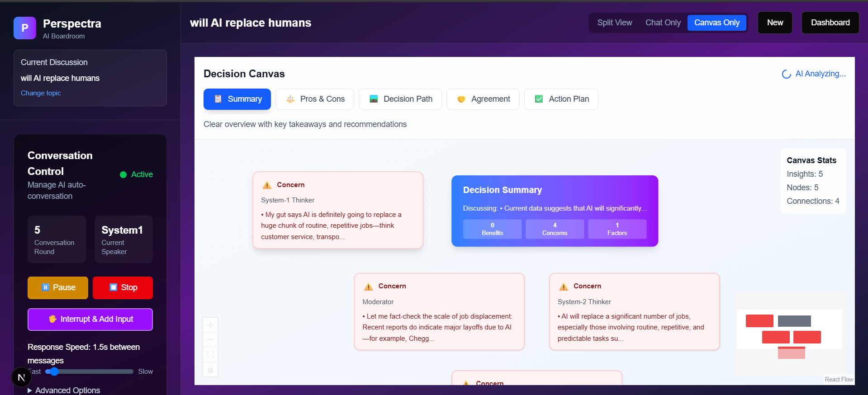The width and height of the screenshot is (868, 395).
Task: Click the warning icon on System-1 Thinker concern
Action: pyautogui.click(x=267, y=185)
